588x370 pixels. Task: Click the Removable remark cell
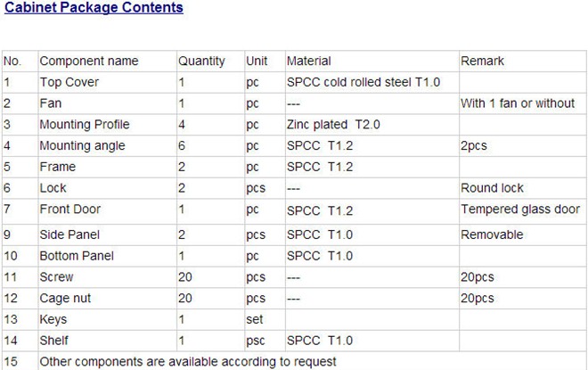492,234
